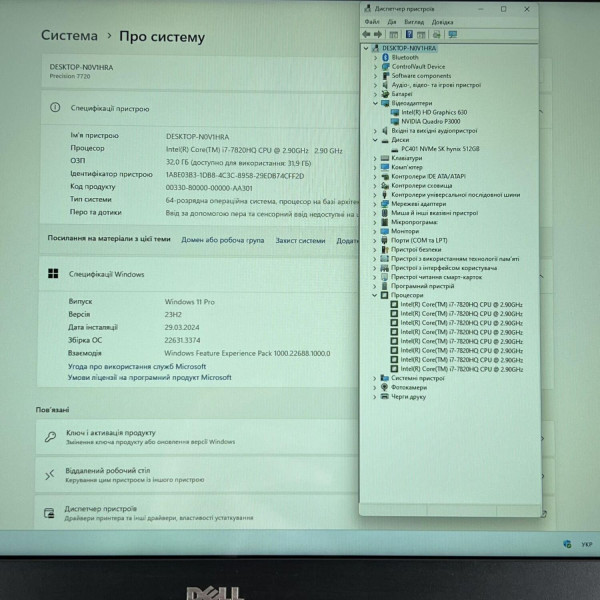Click the OS build value 22631.3374
The image size is (600, 600).
[182, 340]
